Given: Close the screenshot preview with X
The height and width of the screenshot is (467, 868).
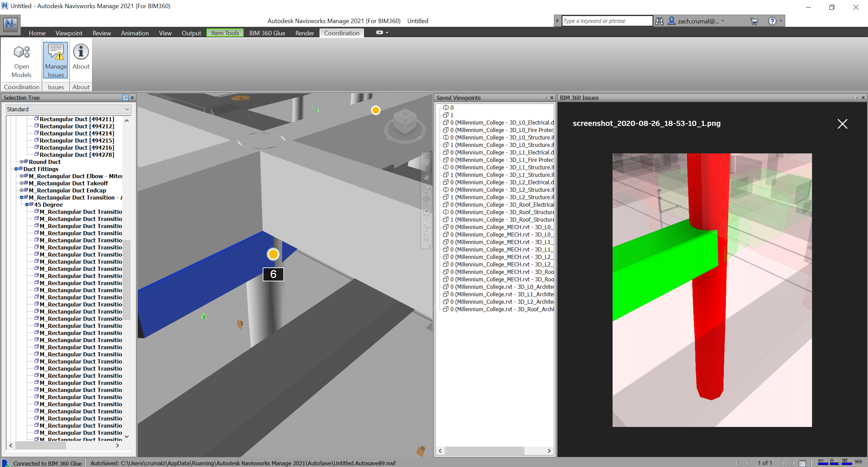Looking at the screenshot, I should point(842,124).
